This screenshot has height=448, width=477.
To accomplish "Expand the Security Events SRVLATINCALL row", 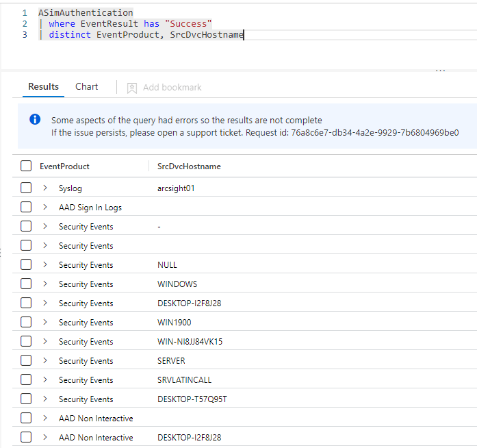I will click(x=45, y=379).
